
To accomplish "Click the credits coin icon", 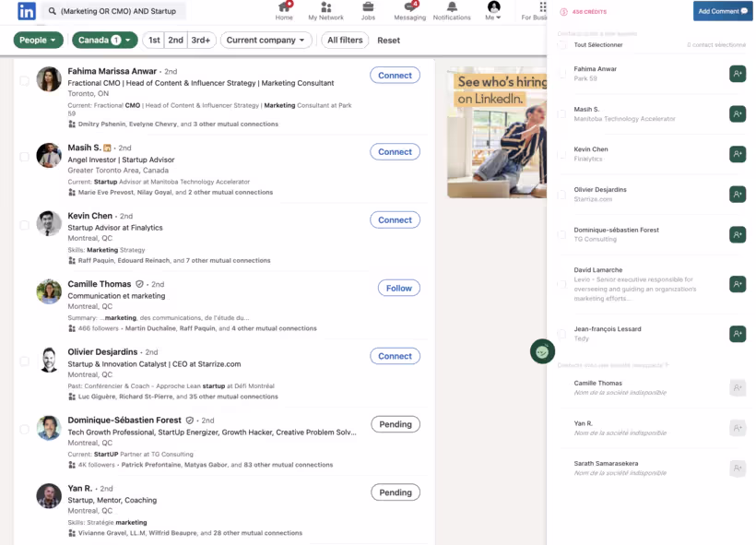I will tap(563, 12).
